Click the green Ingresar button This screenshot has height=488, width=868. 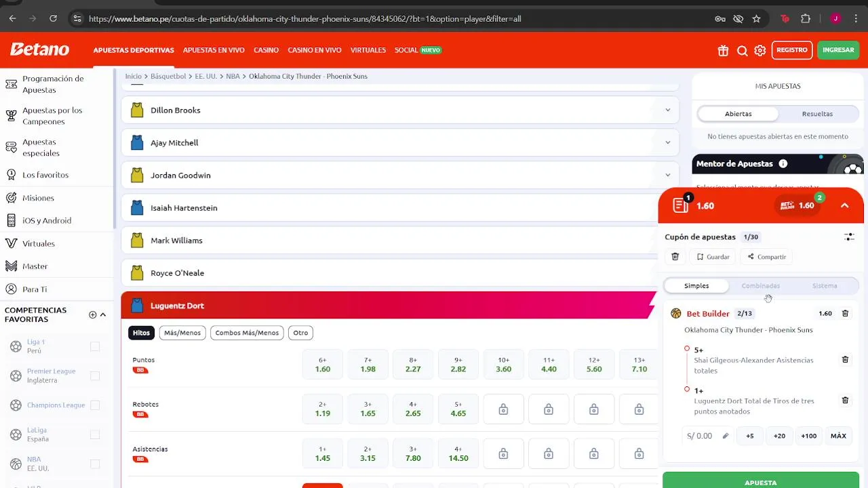(x=838, y=50)
